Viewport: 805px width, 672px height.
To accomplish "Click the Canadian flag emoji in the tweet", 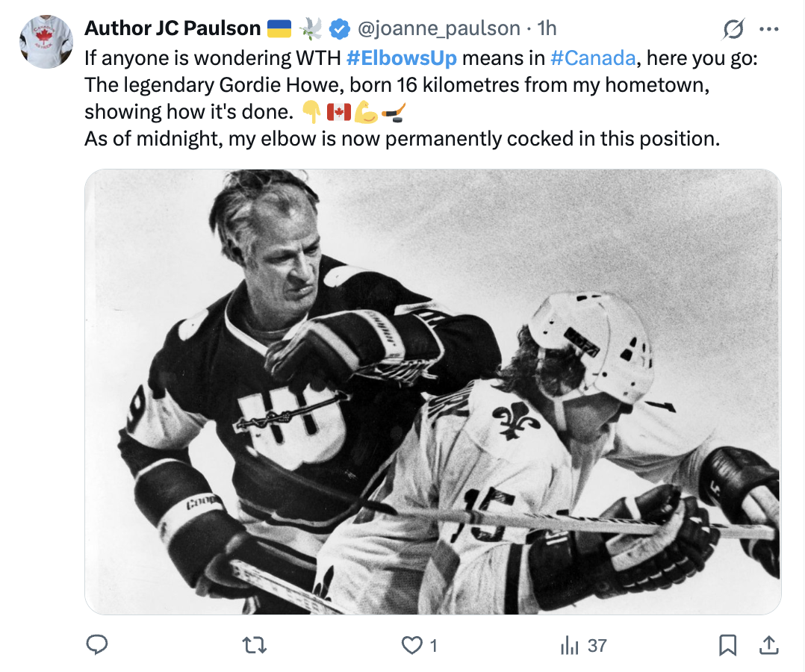I will [339, 112].
